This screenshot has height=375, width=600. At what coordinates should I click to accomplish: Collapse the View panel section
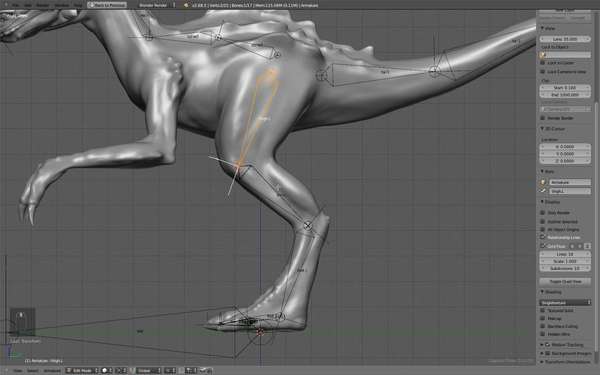click(542, 28)
